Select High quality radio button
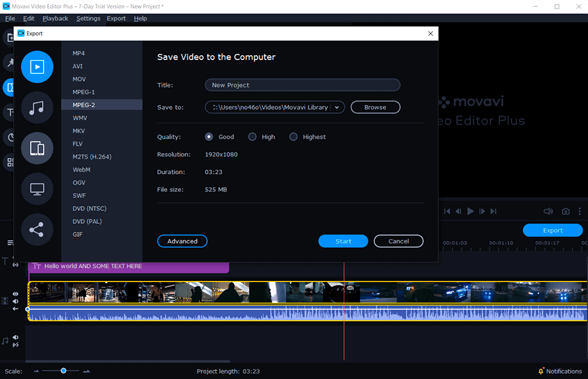This screenshot has width=588, height=379. point(252,137)
